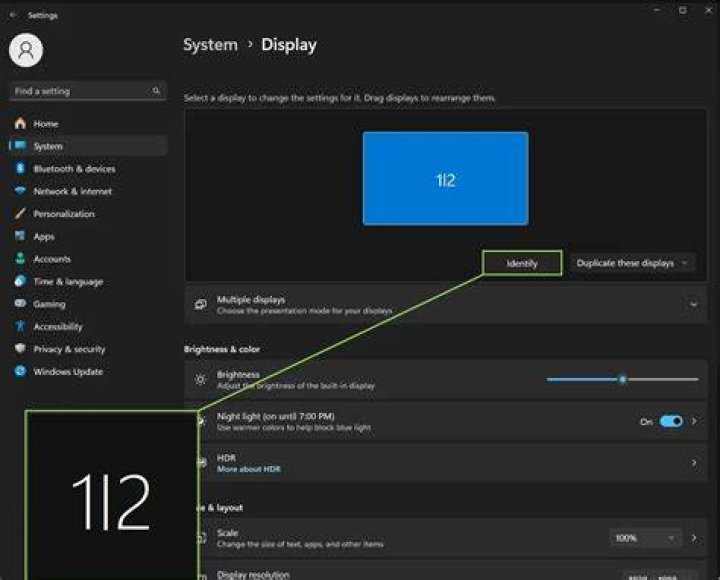Click the Personalization brush icon
The image size is (720, 580).
tap(20, 213)
